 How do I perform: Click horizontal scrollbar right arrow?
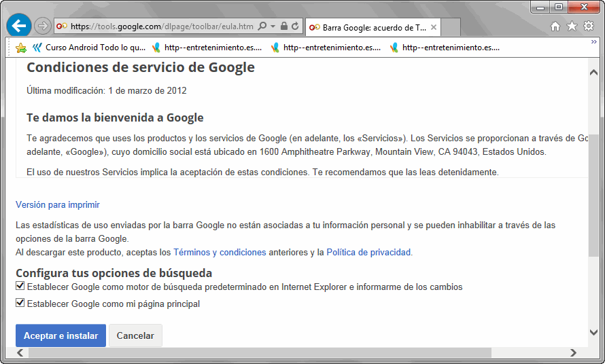(x=573, y=352)
